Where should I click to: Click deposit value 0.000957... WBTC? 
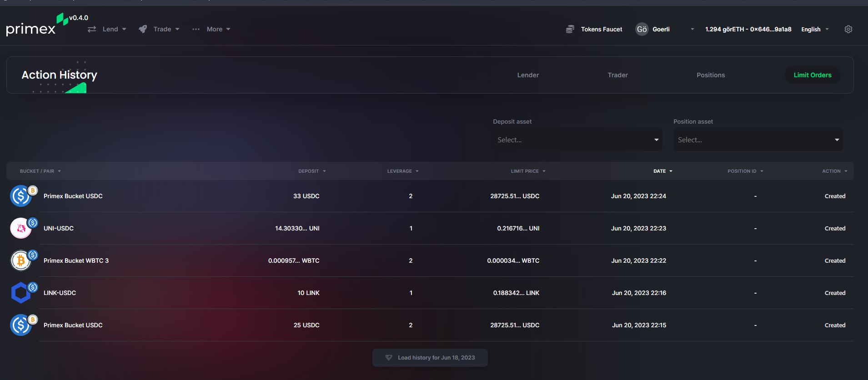coord(294,260)
